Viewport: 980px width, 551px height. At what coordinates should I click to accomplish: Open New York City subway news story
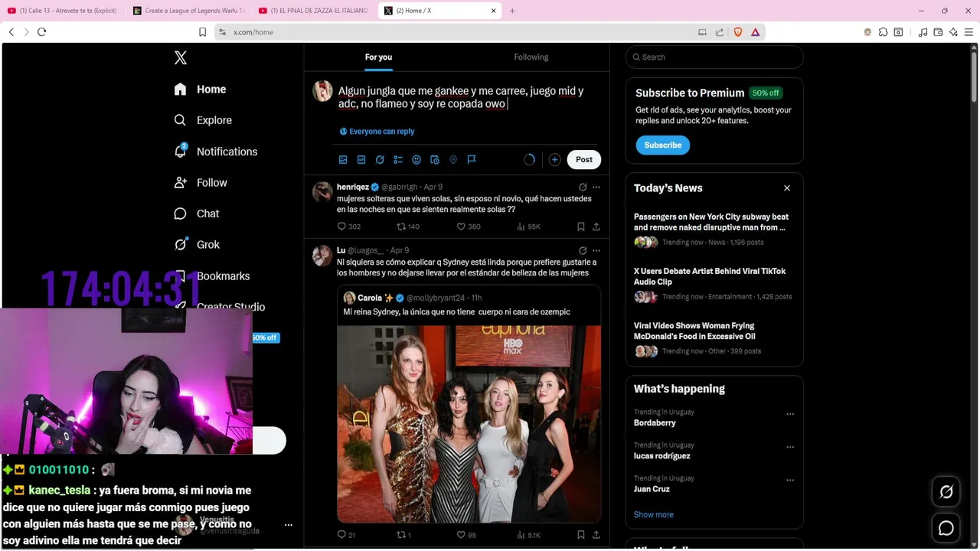(714, 229)
